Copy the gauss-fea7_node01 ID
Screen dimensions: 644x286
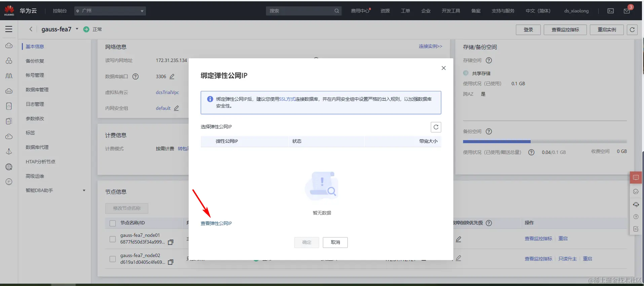(171, 242)
